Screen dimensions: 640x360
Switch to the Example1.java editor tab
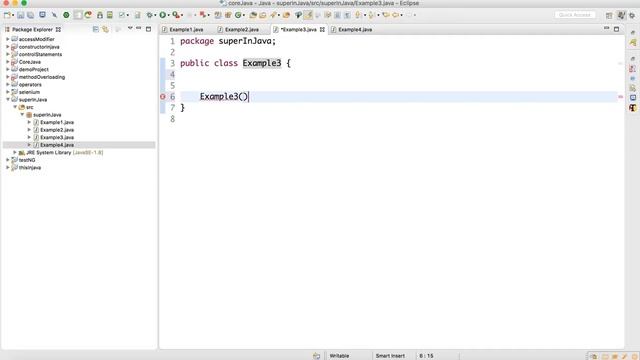(186, 29)
